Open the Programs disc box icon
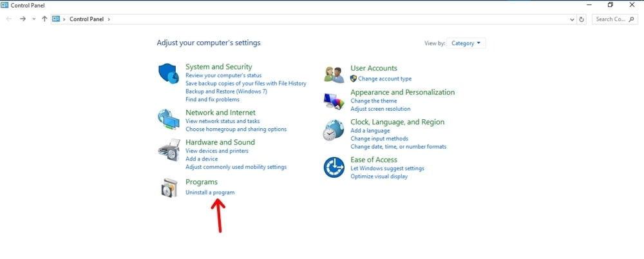Screen dimensions: 644x259 [x=169, y=188]
